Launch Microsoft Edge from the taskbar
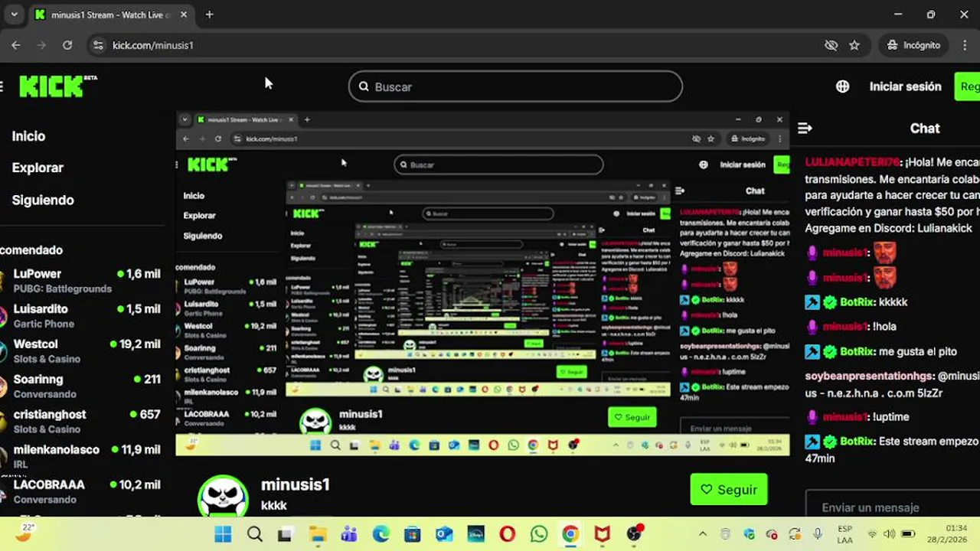The image size is (980, 551). click(381, 533)
